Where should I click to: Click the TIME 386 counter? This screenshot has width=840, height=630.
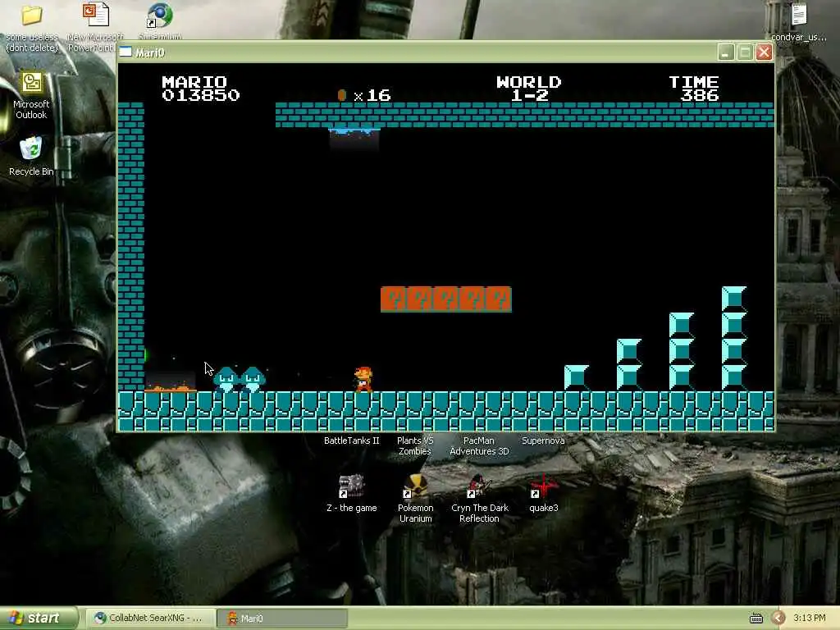(x=694, y=89)
